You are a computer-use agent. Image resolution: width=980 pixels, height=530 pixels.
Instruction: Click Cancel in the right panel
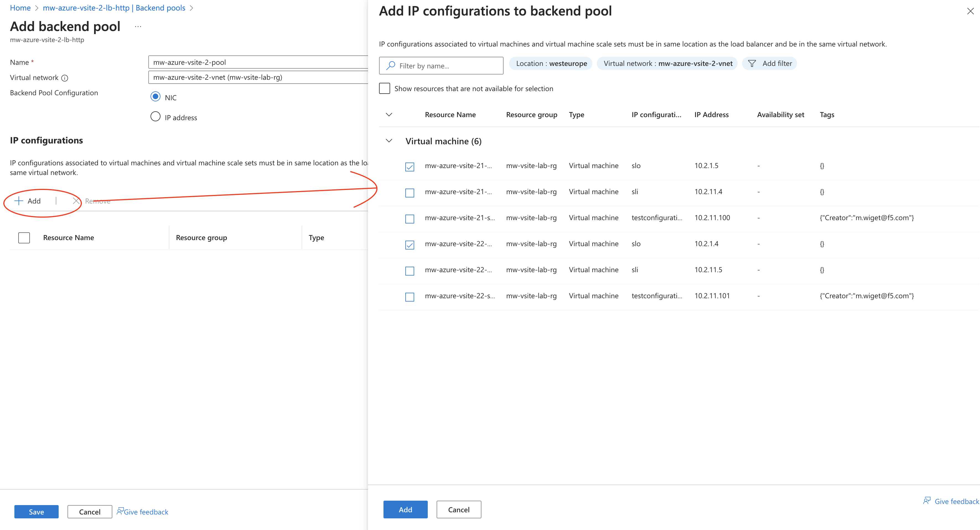point(458,510)
